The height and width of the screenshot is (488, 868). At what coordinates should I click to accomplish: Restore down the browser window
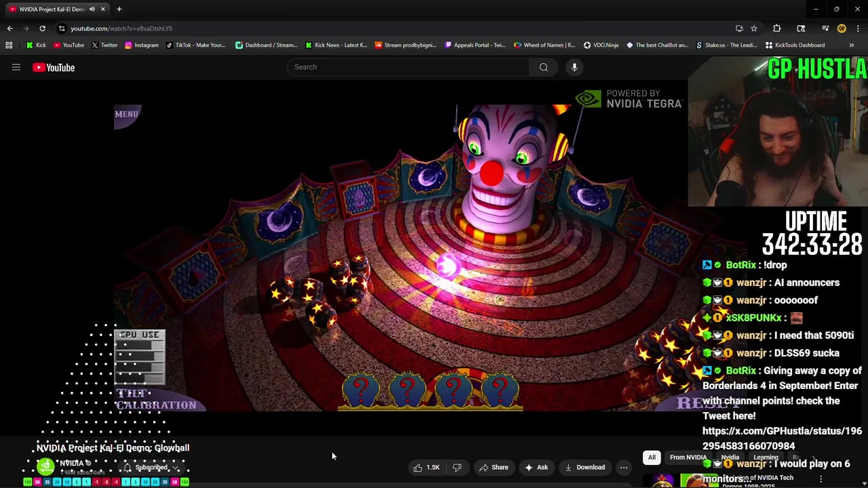click(837, 9)
